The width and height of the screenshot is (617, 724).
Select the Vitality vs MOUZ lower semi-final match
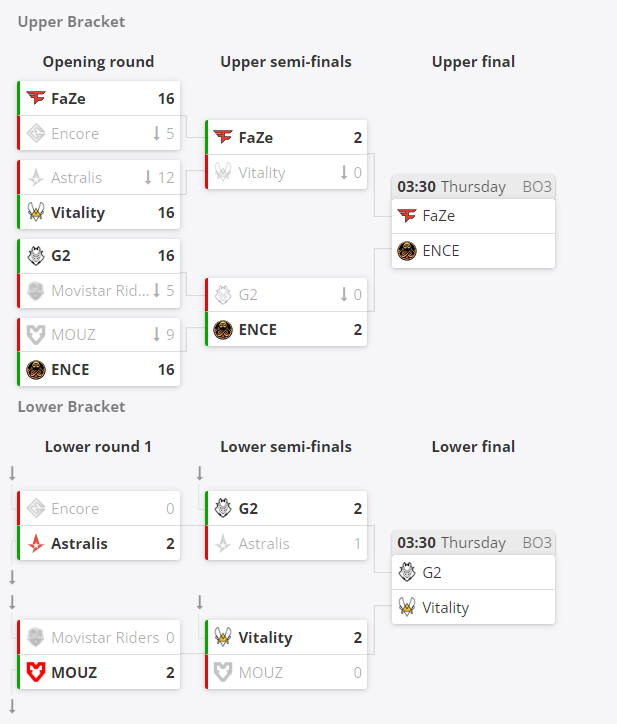click(286, 655)
